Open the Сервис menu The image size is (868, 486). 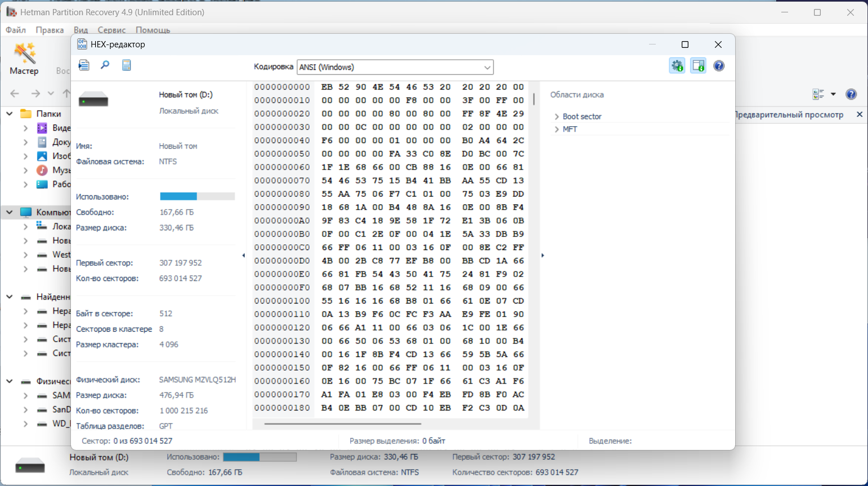[111, 30]
